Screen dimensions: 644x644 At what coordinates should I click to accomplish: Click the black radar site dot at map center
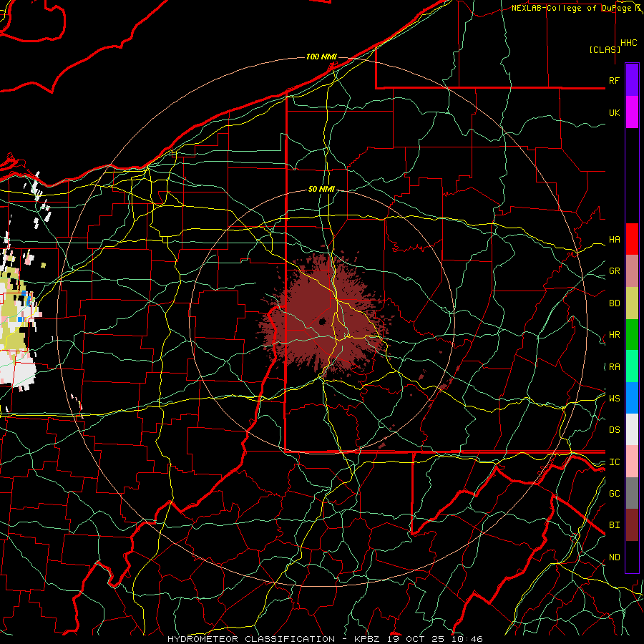pos(322,321)
